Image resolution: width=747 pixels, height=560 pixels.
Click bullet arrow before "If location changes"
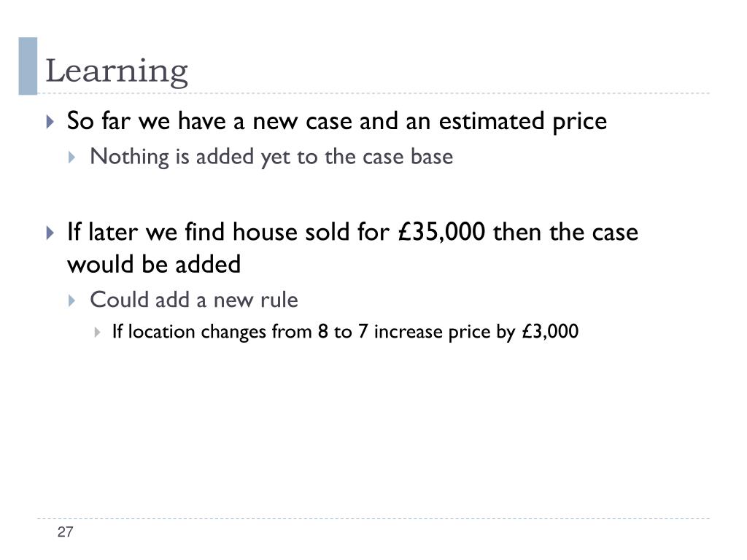click(x=97, y=332)
